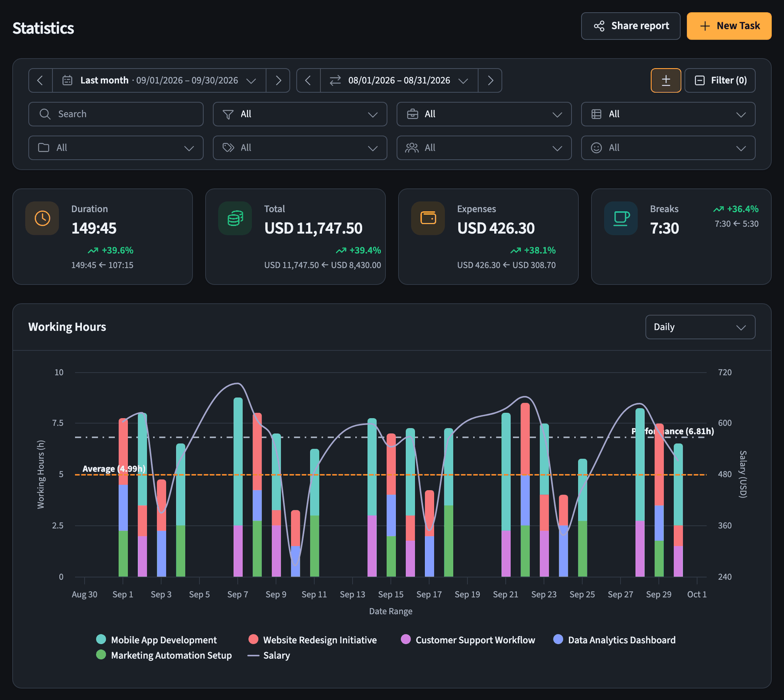This screenshot has height=700, width=784.
Task: Click the Duration clock icon
Action: pos(42,218)
